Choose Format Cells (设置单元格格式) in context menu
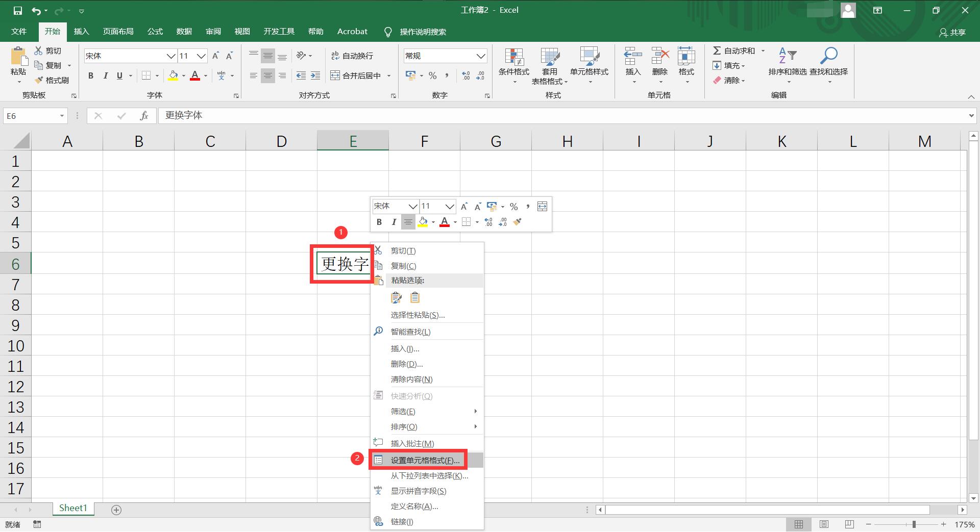This screenshot has height=532, width=980. click(427, 460)
